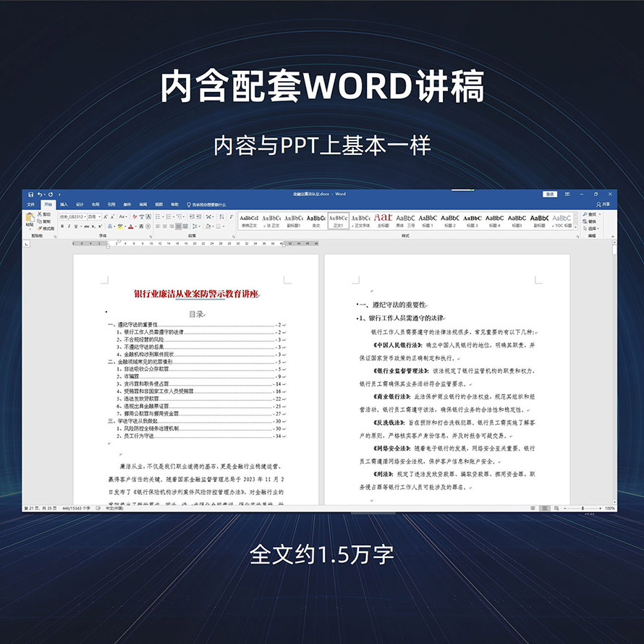Click the Save icon in quick access toolbar
Image resolution: width=644 pixels, height=644 pixels.
click(30, 195)
